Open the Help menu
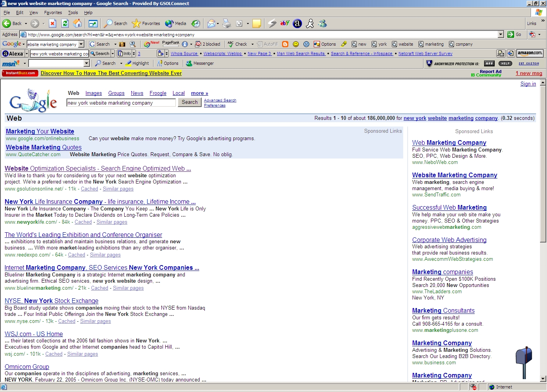This screenshot has height=392, width=547. [88, 12]
